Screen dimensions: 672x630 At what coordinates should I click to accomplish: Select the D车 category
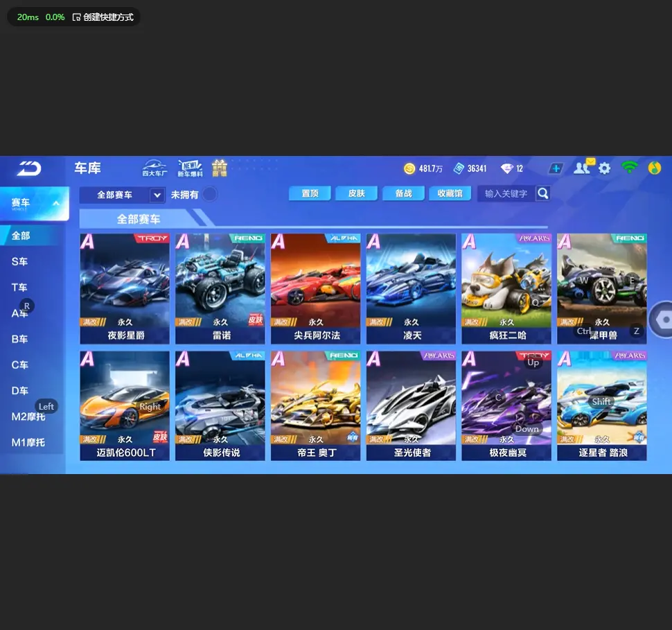coord(19,391)
